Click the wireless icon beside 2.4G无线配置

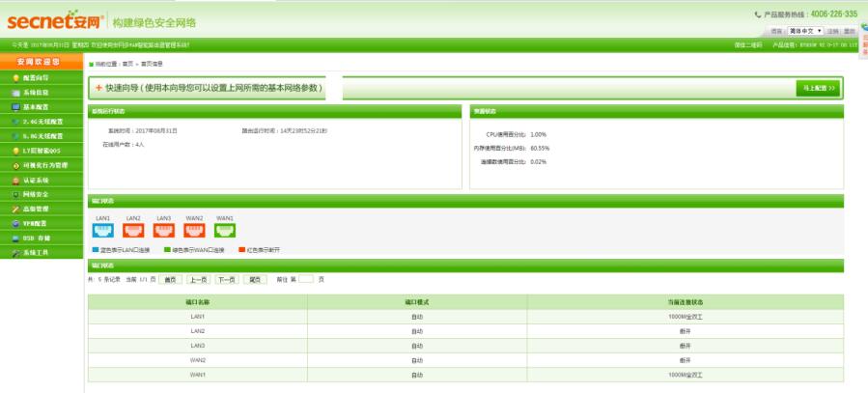pos(16,122)
